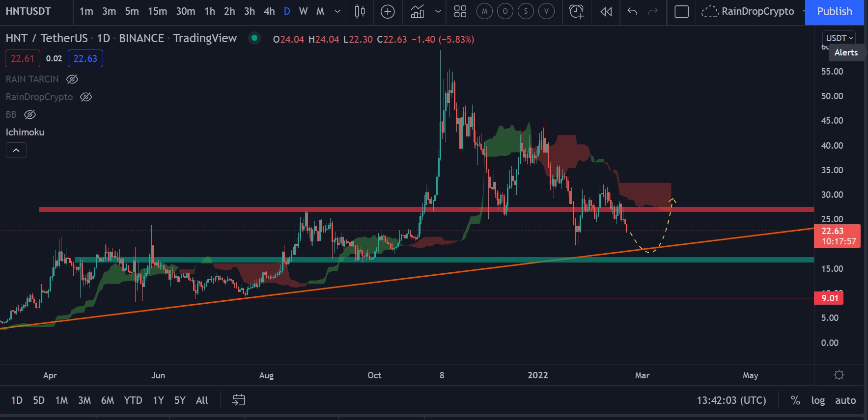Undo the last chart action
The width and height of the screenshot is (868, 420).
point(632,11)
